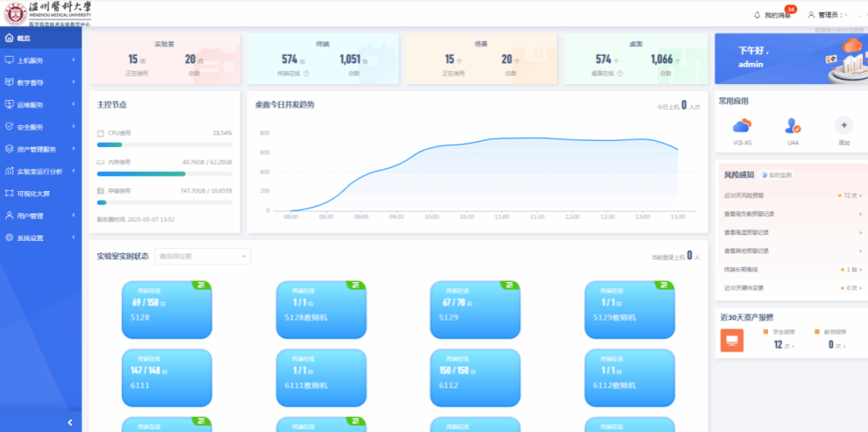
Task: Expand the 实验室运行分析 submenu chevron
Action: click(x=74, y=171)
